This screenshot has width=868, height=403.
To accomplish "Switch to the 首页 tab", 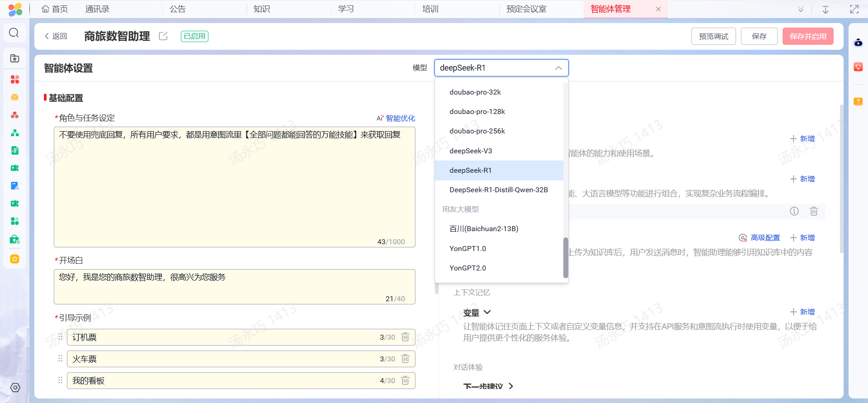I will click(55, 9).
